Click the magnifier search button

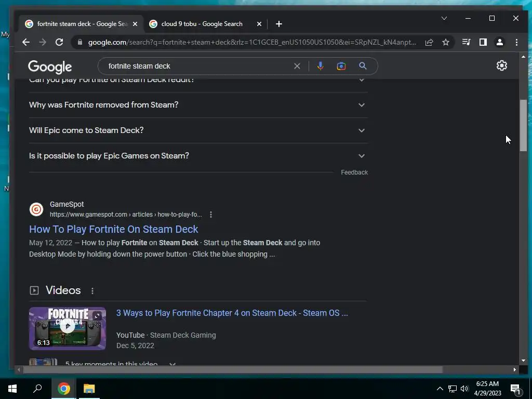point(363,66)
